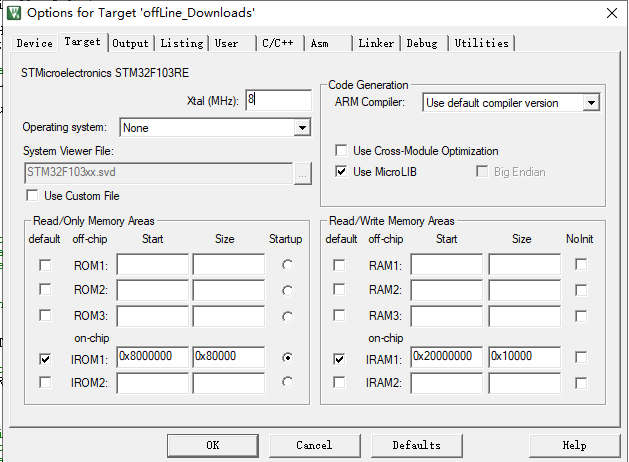Viewport: 629px width, 462px height.
Task: Open the ARM Compiler version dropdown
Action: point(591,103)
